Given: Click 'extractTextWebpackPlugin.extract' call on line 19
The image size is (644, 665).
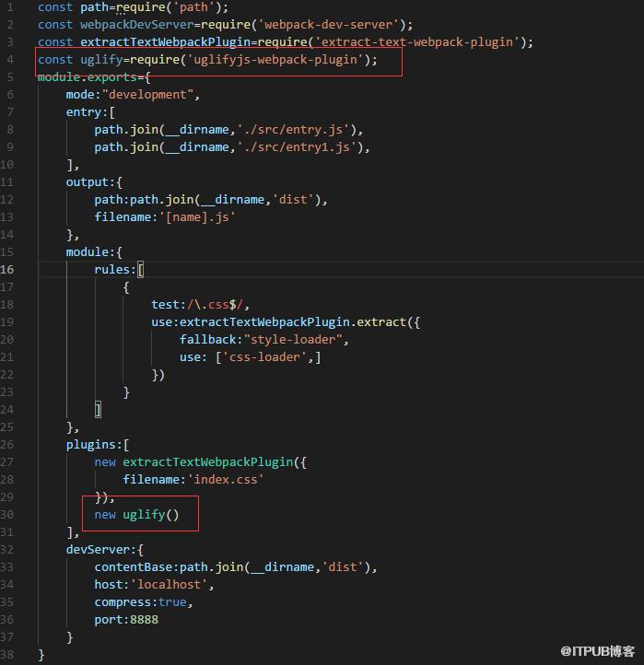Looking at the screenshot, I should pyautogui.click(x=293, y=321).
